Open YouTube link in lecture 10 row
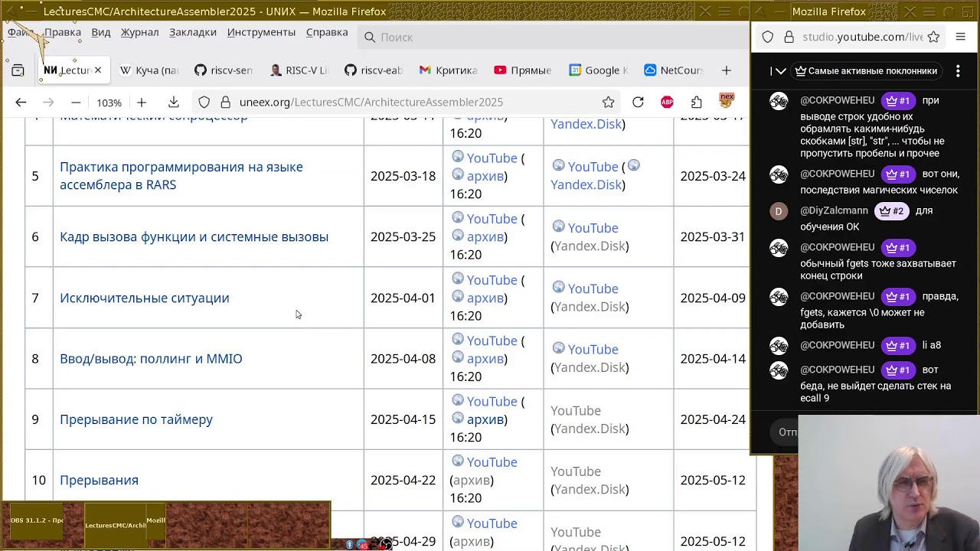Viewport: 980px width, 551px height. pyautogui.click(x=492, y=462)
